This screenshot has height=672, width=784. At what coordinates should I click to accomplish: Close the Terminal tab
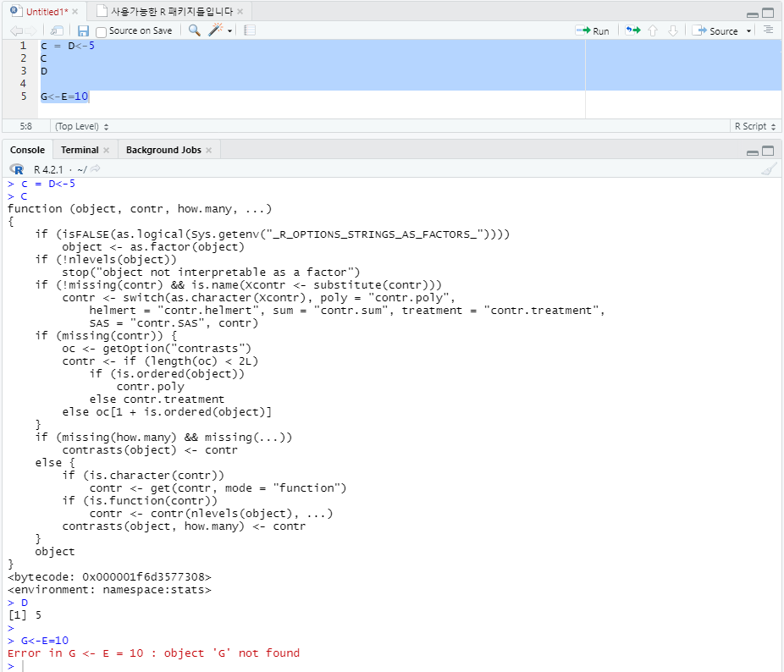[106, 150]
